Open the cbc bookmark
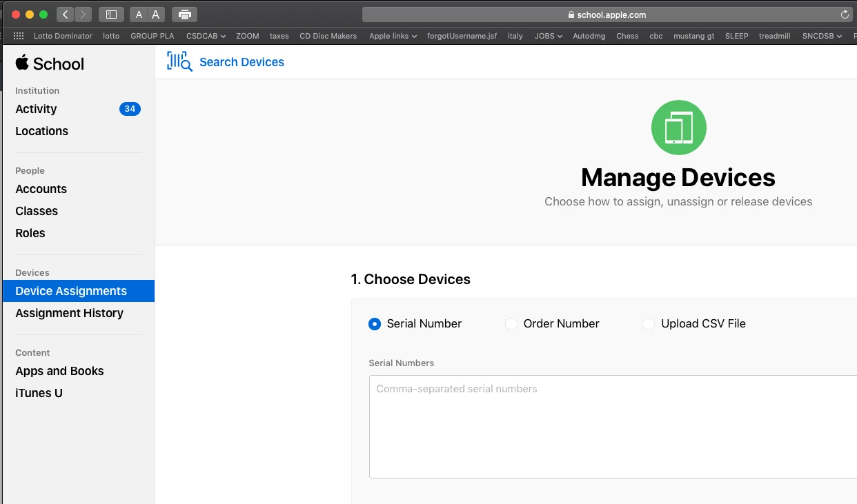The width and height of the screenshot is (857, 504). (x=656, y=36)
